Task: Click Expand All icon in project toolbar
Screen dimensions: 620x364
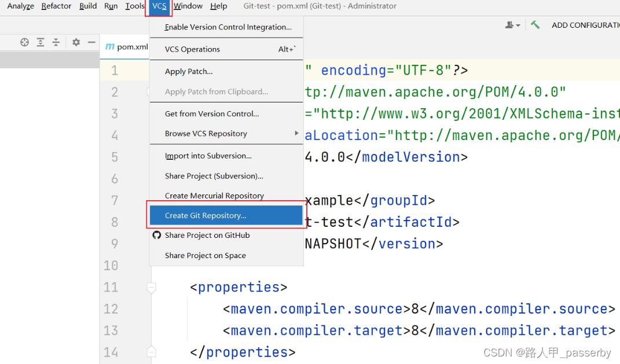Action: pyautogui.click(x=41, y=42)
